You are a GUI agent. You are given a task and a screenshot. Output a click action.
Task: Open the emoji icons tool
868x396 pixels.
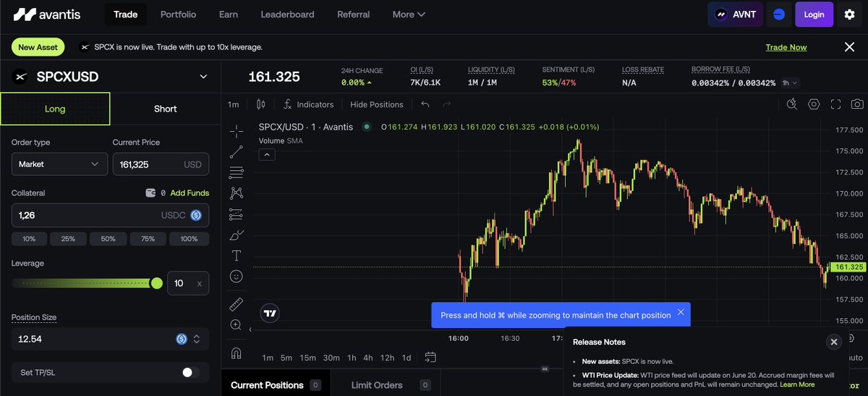coord(236,276)
